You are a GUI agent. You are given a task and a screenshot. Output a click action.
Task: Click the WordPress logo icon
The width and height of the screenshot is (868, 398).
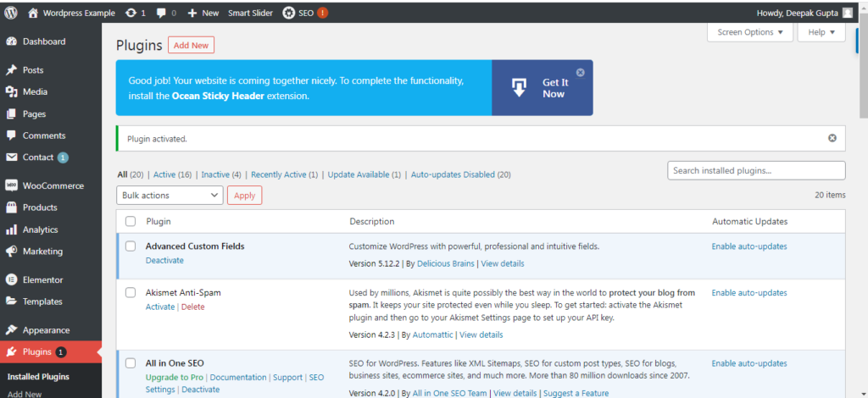click(x=11, y=13)
